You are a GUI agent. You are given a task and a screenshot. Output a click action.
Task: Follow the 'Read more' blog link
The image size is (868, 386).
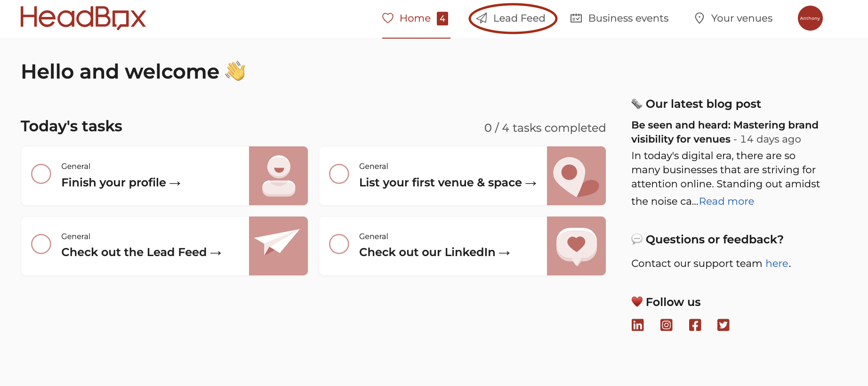click(x=726, y=201)
